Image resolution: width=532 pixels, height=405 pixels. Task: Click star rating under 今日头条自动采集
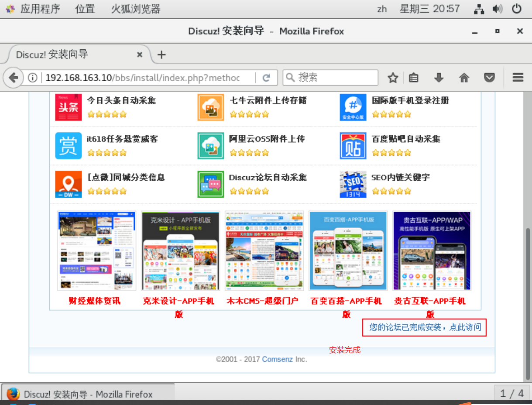tap(107, 114)
